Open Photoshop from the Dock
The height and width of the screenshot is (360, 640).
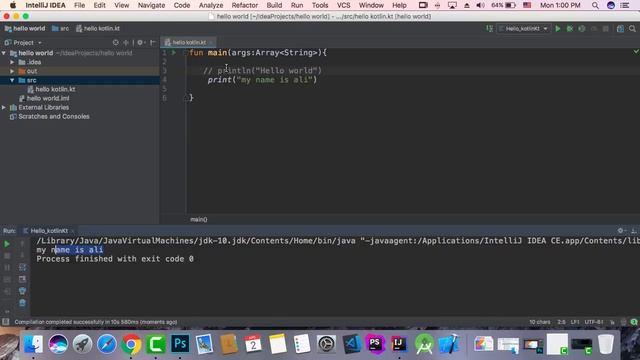click(x=180, y=344)
